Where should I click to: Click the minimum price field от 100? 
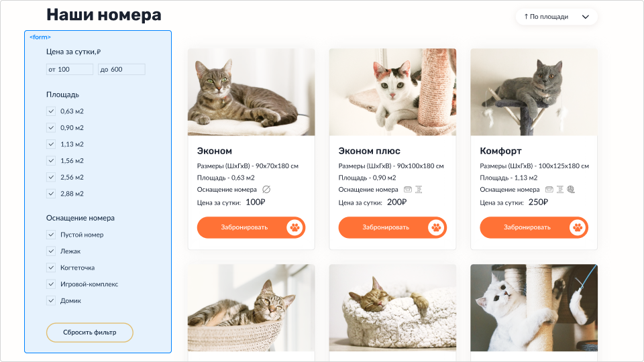(x=70, y=69)
